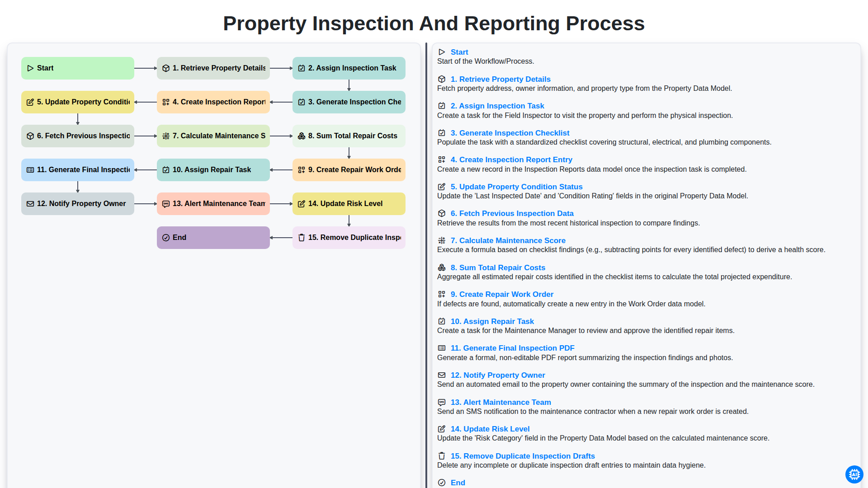The image size is (868, 488).
Task: Click the task icon in Assign Repair Task node
Action: click(x=166, y=170)
